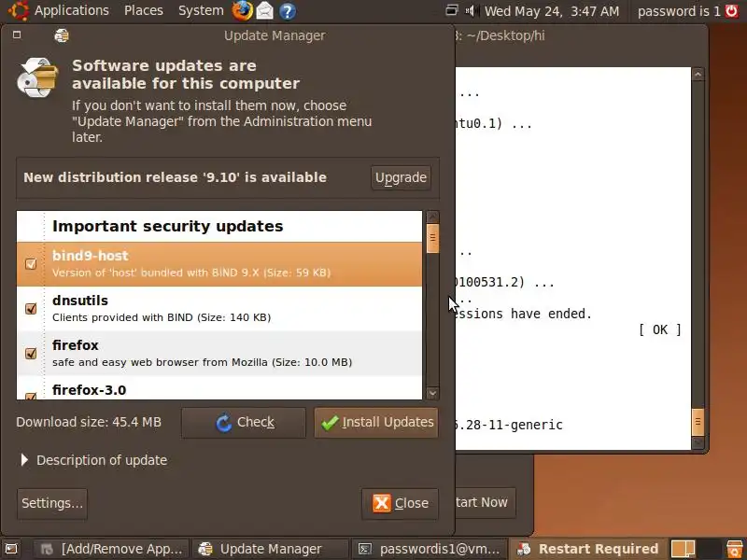This screenshot has width=747, height=560.
Task: Click the Check button
Action: point(244,423)
